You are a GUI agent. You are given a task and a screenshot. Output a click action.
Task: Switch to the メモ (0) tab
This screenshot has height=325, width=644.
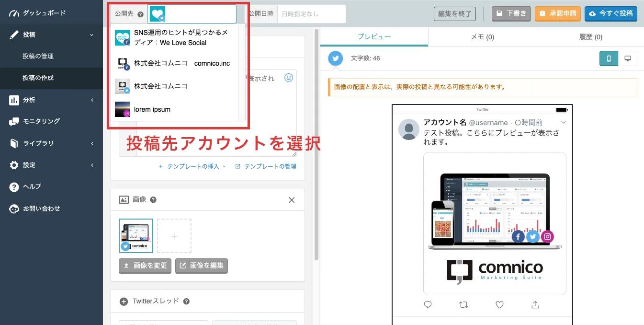483,37
